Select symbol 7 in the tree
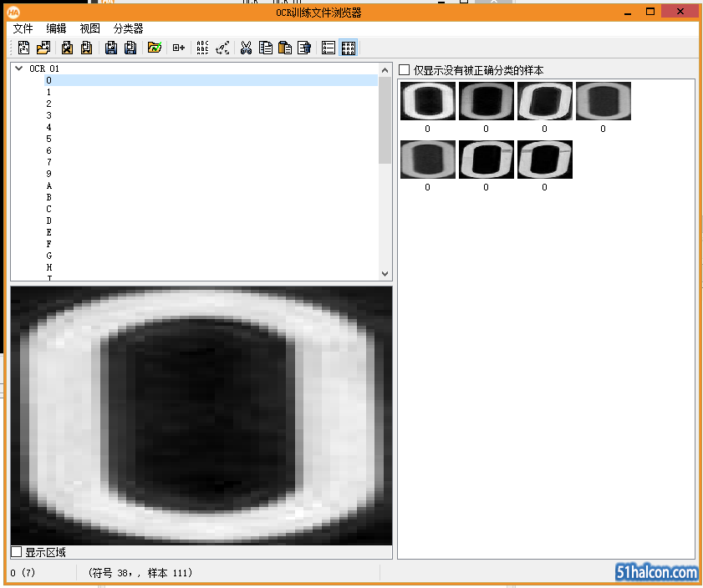The height and width of the screenshot is (588, 703). click(48, 162)
